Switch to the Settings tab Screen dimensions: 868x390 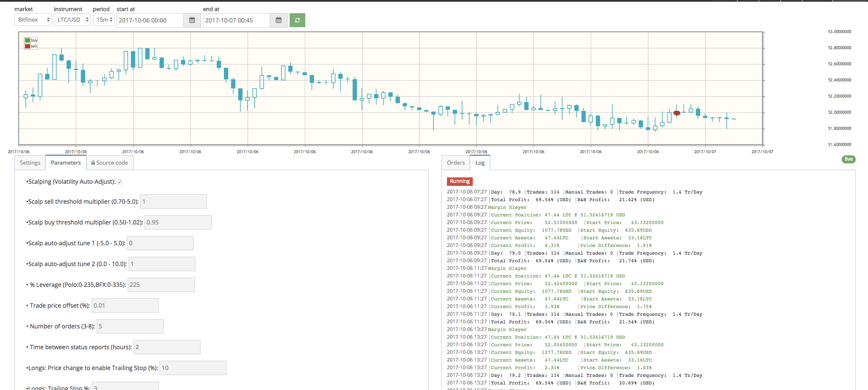30,163
